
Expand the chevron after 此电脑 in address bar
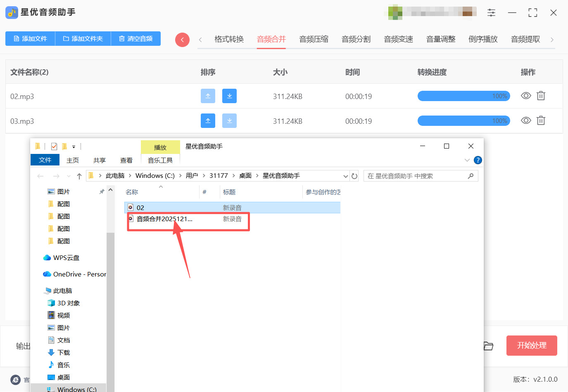coord(129,176)
